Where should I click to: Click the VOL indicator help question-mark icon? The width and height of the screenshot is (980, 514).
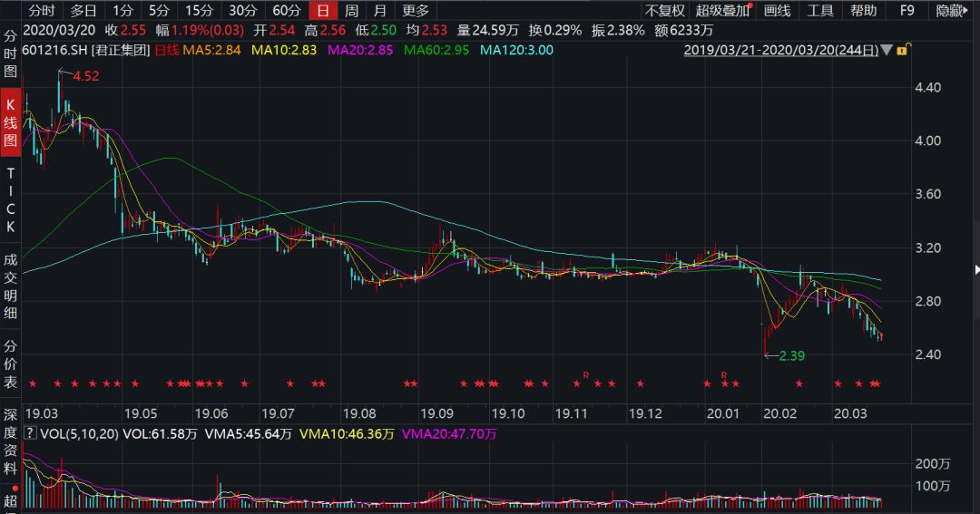click(x=29, y=434)
